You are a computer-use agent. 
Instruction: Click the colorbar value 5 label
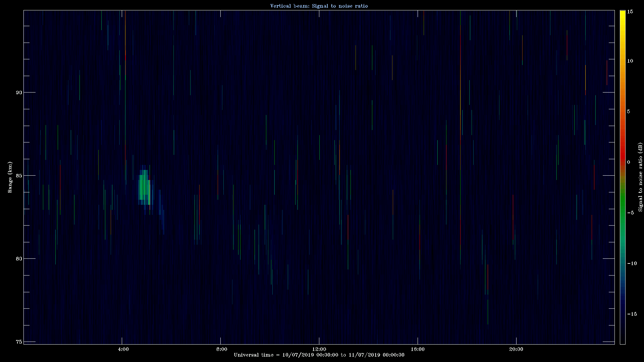(x=629, y=112)
